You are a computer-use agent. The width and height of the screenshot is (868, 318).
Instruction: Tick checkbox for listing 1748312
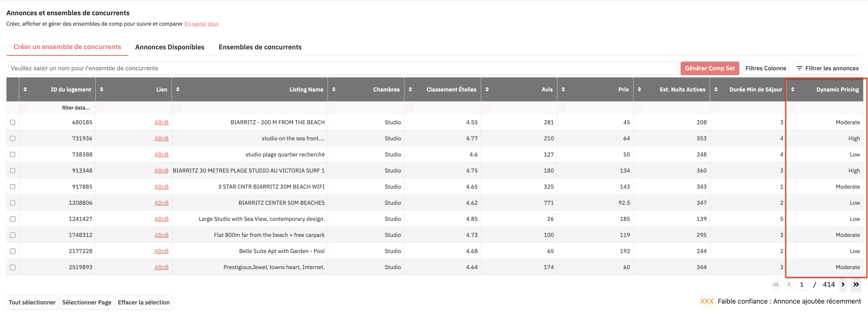(x=13, y=235)
